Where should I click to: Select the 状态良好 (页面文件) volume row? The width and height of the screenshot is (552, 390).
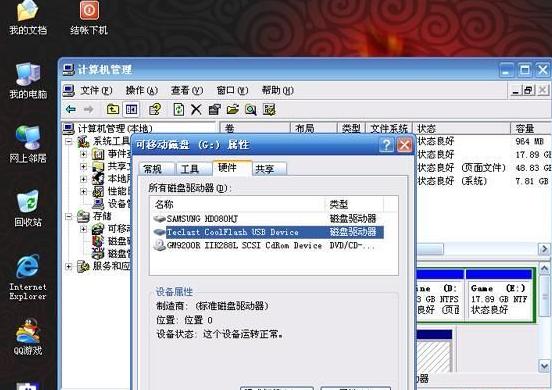pyautogui.click(x=484, y=168)
